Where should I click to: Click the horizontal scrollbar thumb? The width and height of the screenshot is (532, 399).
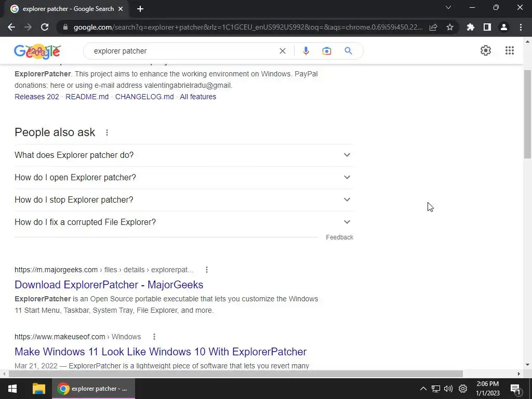tap(236, 374)
